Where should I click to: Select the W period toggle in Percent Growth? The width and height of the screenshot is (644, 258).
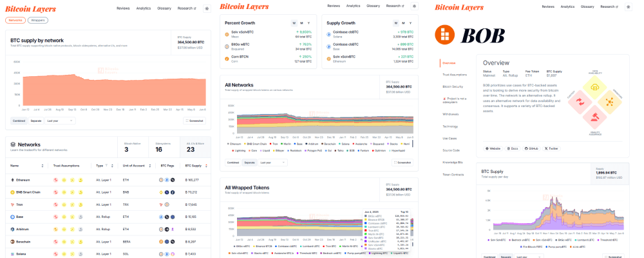pos(294,23)
